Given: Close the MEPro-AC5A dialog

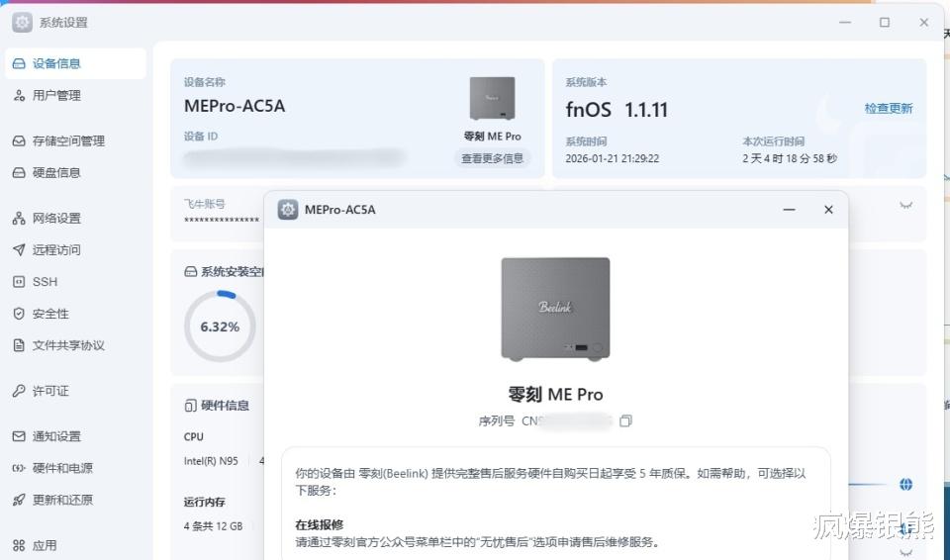Looking at the screenshot, I should (828, 210).
